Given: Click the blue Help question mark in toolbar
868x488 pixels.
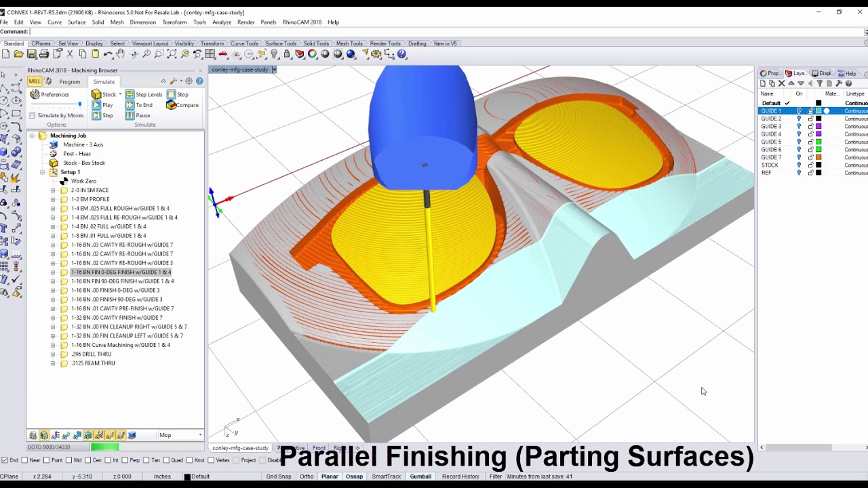Looking at the screenshot, I should click(401, 54).
